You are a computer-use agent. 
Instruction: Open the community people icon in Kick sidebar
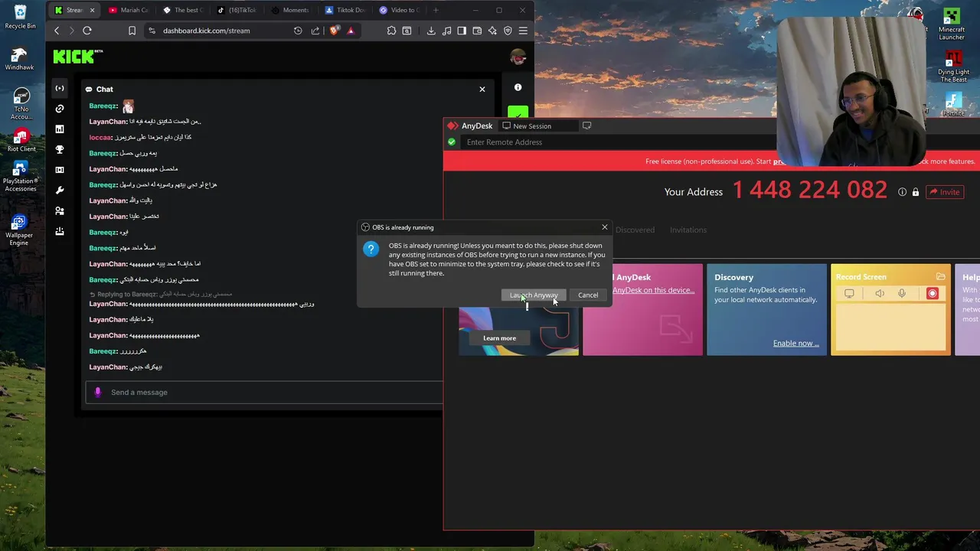60,210
